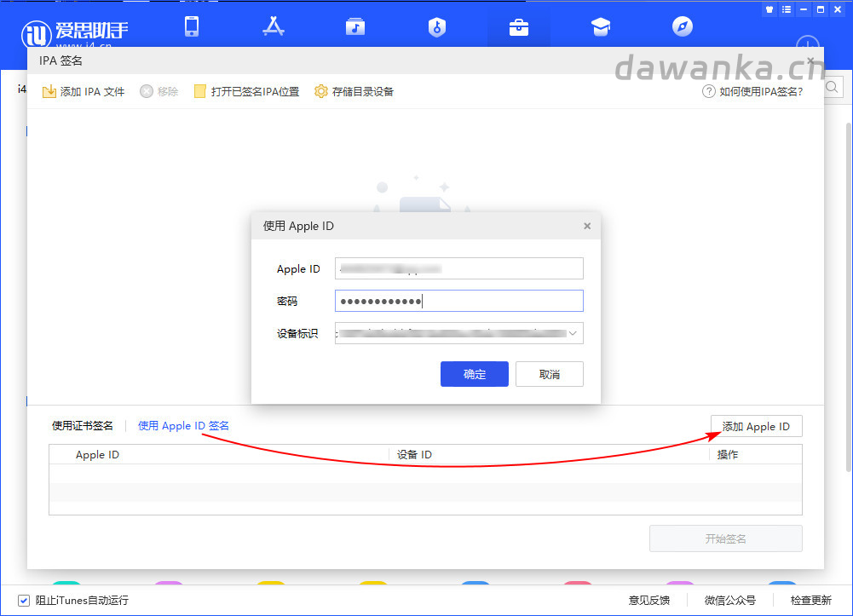This screenshot has width=853, height=616.
Task: Open the music ringtones icon tab
Action: 355,26
